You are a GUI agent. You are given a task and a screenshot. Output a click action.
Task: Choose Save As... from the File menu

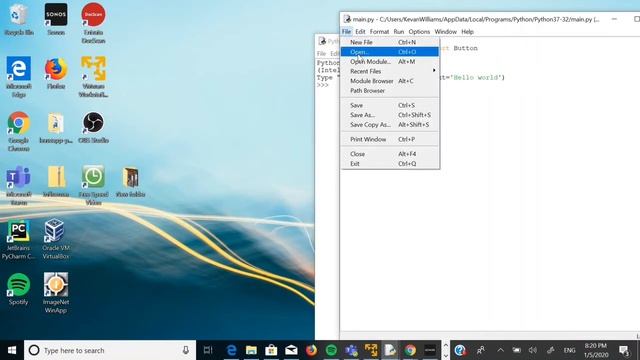(x=390, y=115)
